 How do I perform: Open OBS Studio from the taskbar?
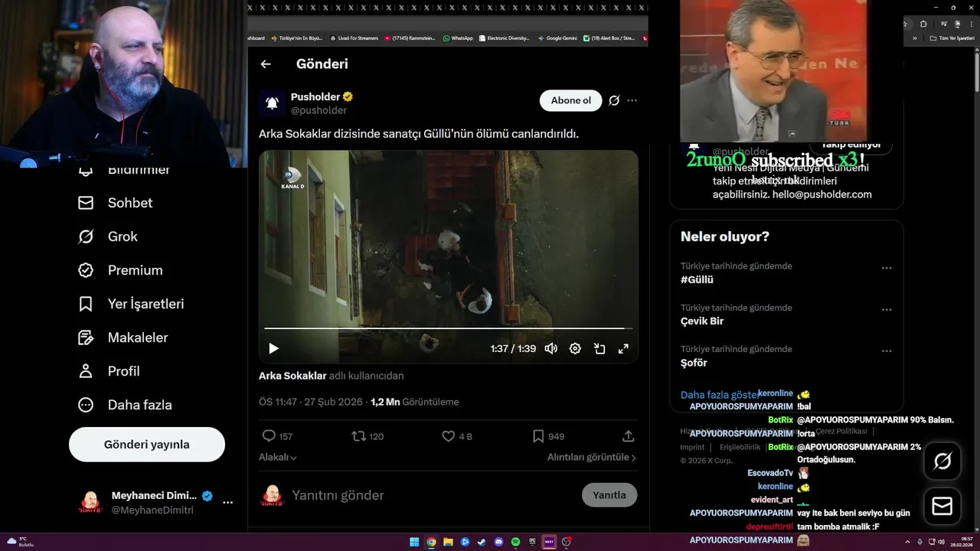coord(566,542)
